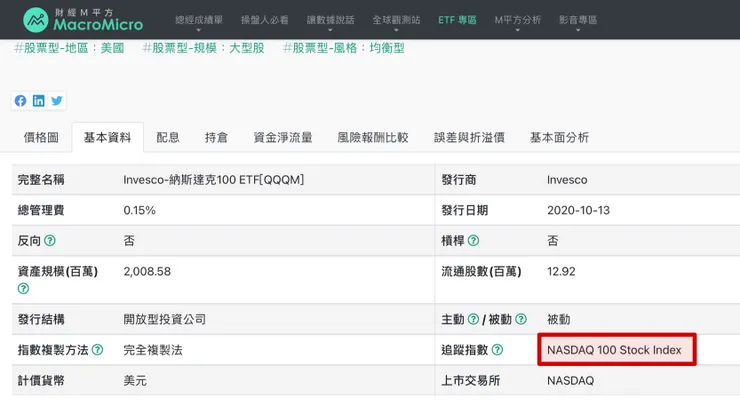Image resolution: width=740 pixels, height=407 pixels.
Task: Select 基本資料 tab
Action: tap(107, 137)
